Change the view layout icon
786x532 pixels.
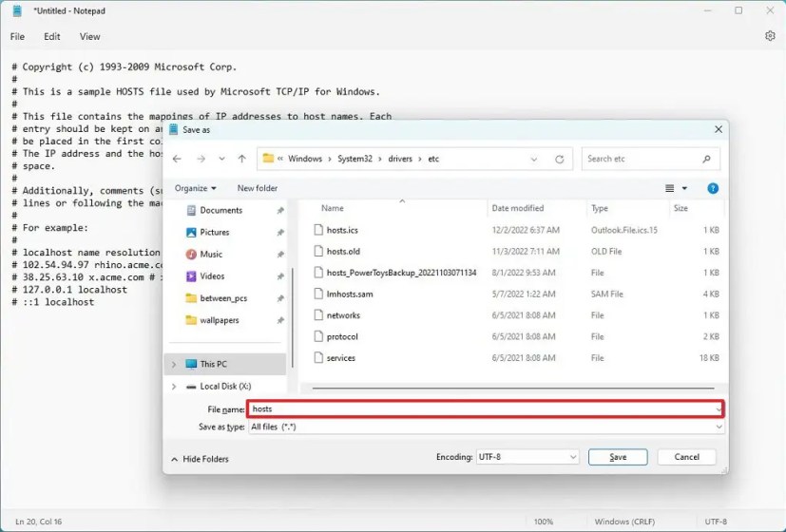click(669, 188)
